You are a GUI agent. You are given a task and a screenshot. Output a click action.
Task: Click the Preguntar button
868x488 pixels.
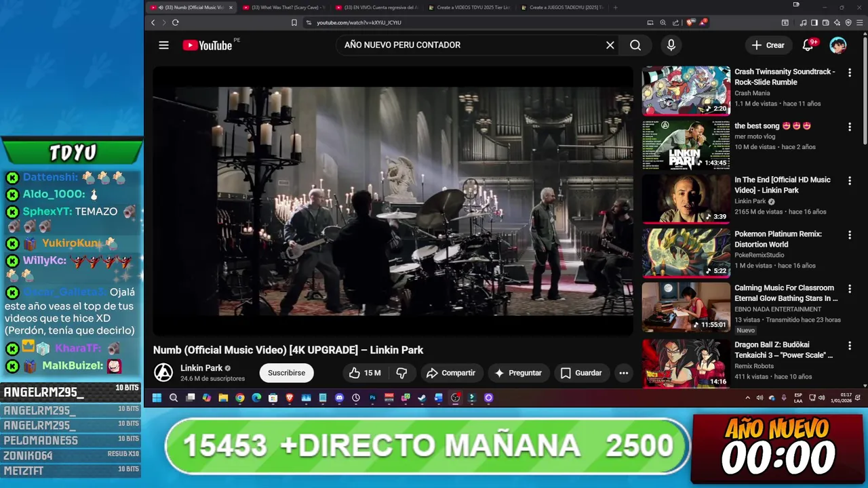coord(518,373)
